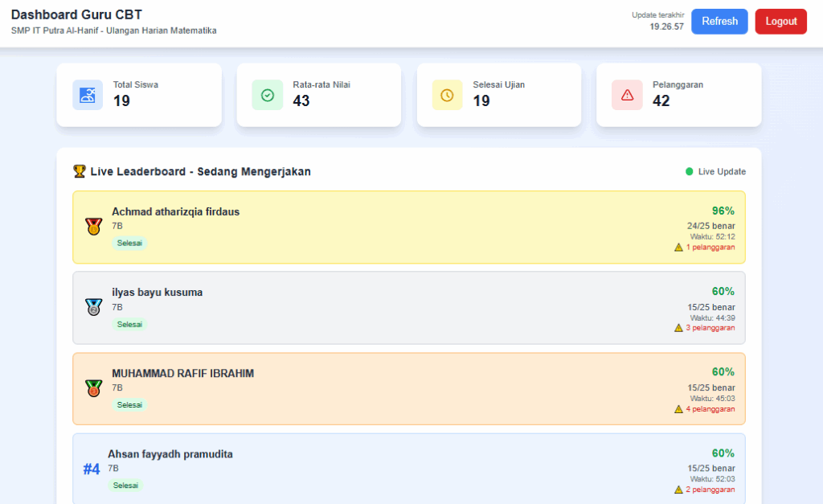Click the Dashboard Guru CBT title
823x504 pixels.
(77, 15)
